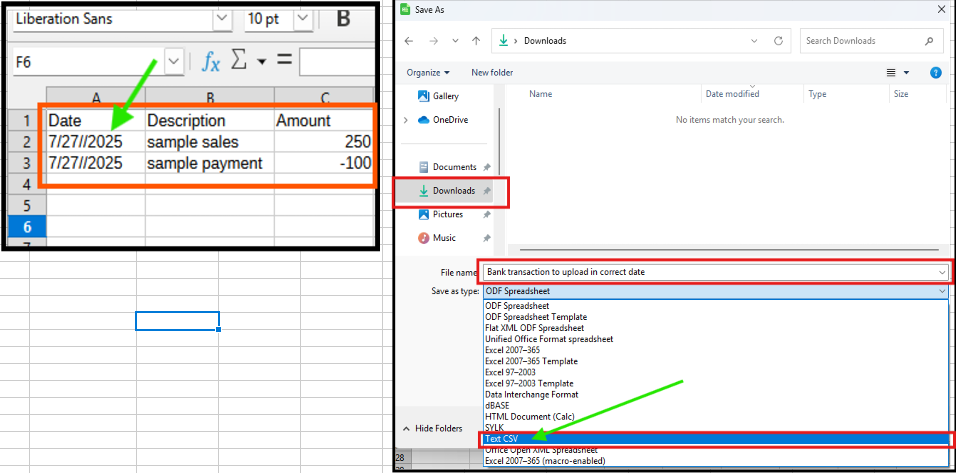Screen dimensions: 956x473
Task: Close the Save As dialog
Action: pyautogui.click(x=941, y=9)
